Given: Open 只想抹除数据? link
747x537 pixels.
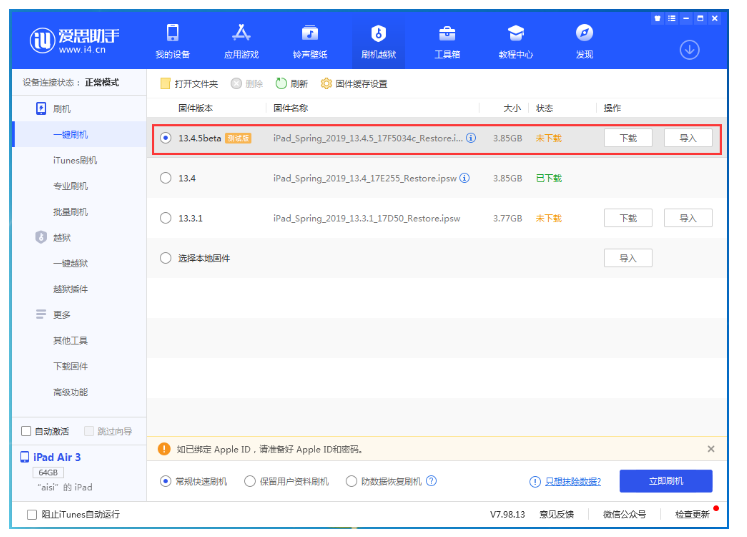Looking at the screenshot, I should (x=573, y=482).
